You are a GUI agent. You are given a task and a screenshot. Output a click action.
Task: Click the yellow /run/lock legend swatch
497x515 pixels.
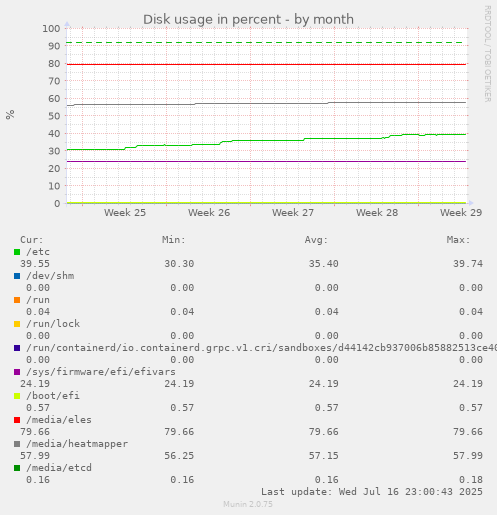click(17, 324)
